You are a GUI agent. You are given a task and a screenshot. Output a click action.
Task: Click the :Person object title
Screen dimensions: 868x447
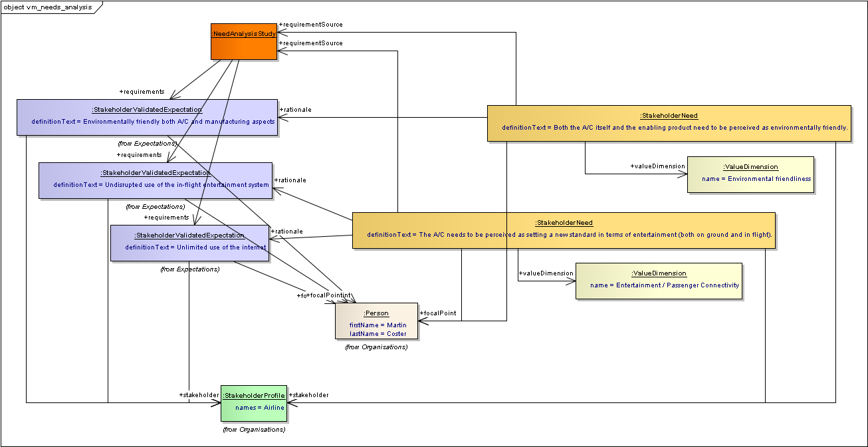pyautogui.click(x=376, y=313)
